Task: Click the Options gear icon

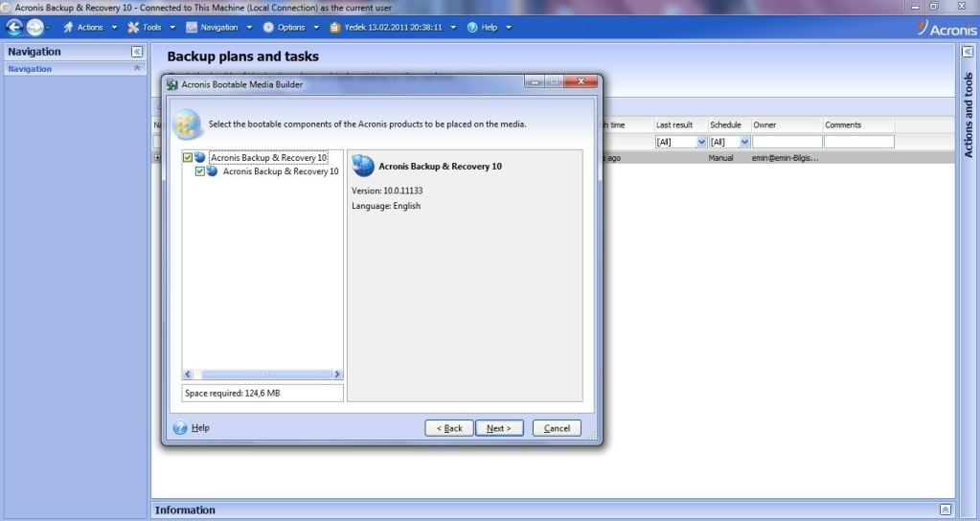Action: pos(268,28)
